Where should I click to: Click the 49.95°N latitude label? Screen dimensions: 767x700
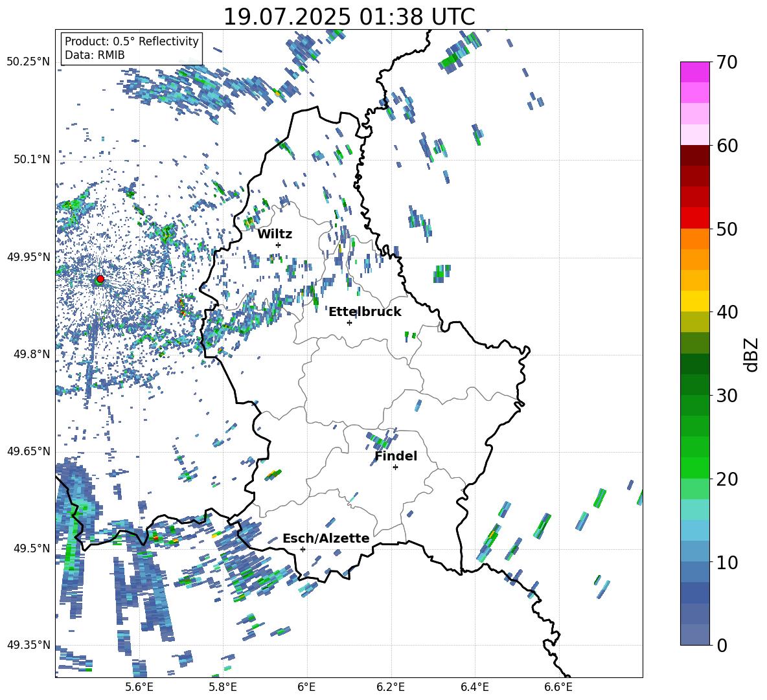(x=29, y=256)
